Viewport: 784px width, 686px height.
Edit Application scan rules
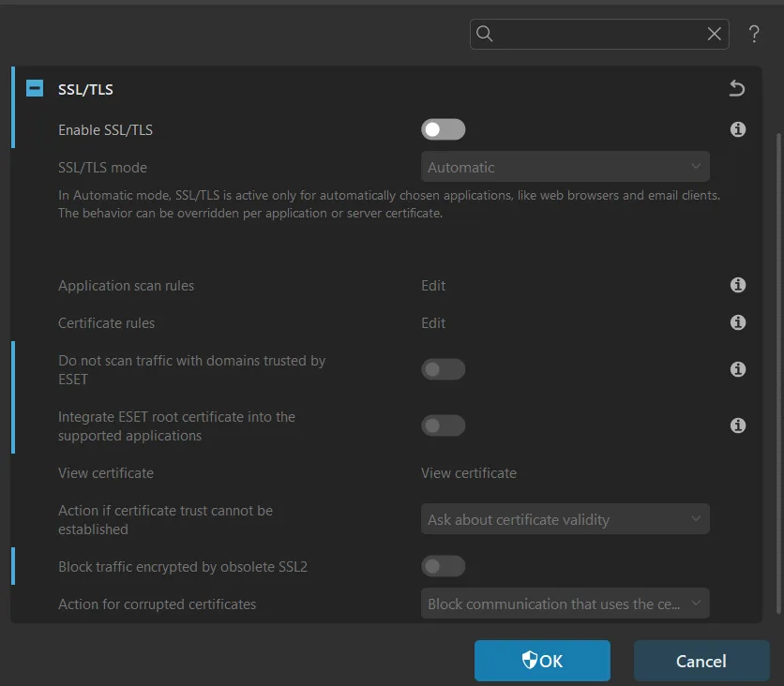(x=433, y=285)
